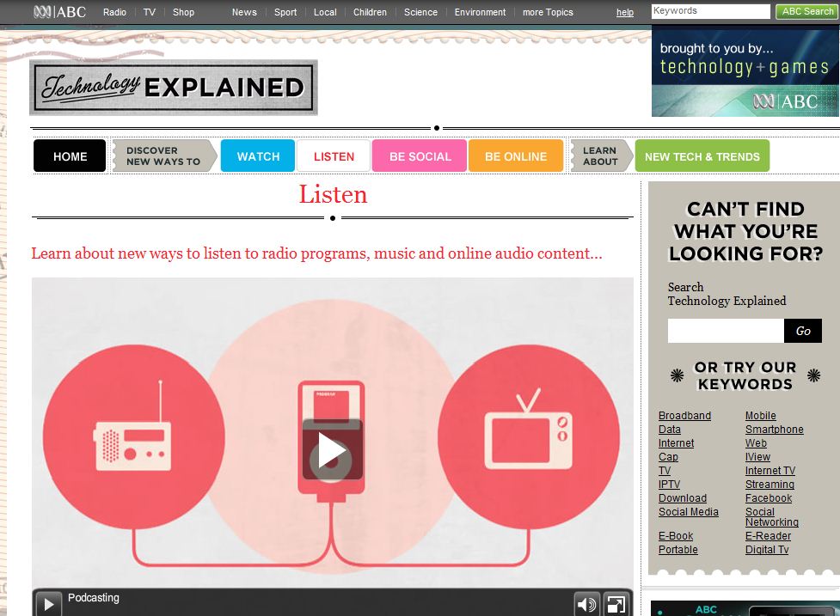The width and height of the screenshot is (840, 616).
Task: Open the Web keyword link
Action: pyautogui.click(x=756, y=443)
